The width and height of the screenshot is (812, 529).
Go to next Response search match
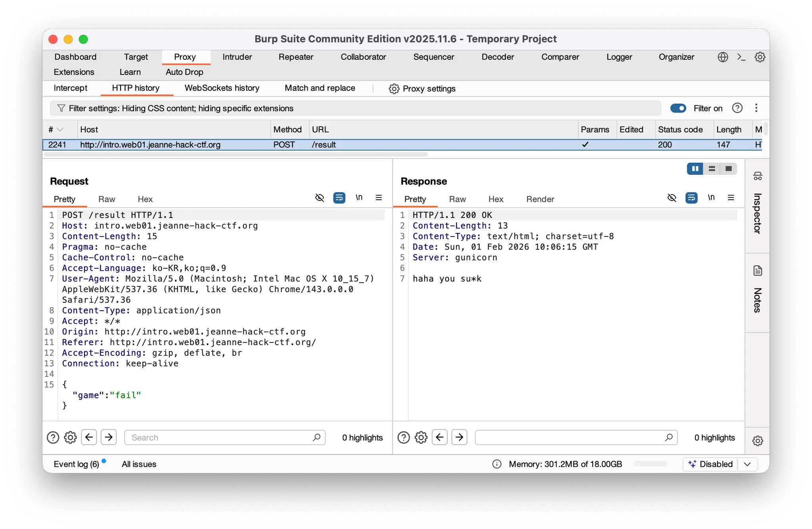click(x=459, y=437)
